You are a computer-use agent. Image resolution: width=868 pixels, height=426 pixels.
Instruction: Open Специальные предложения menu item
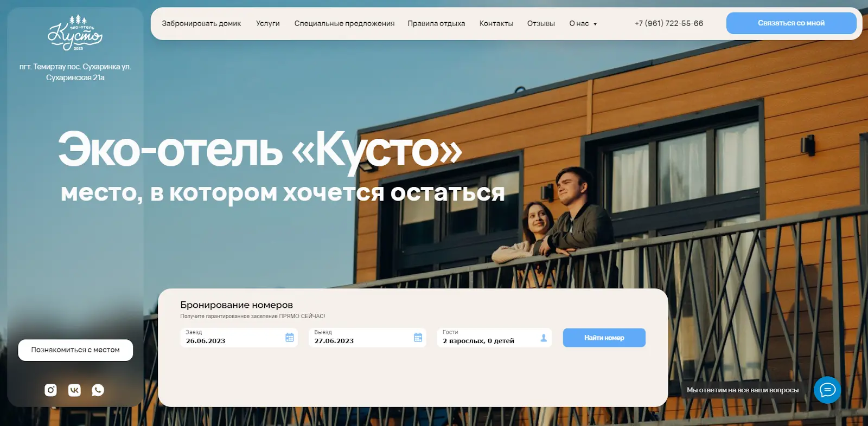344,23
